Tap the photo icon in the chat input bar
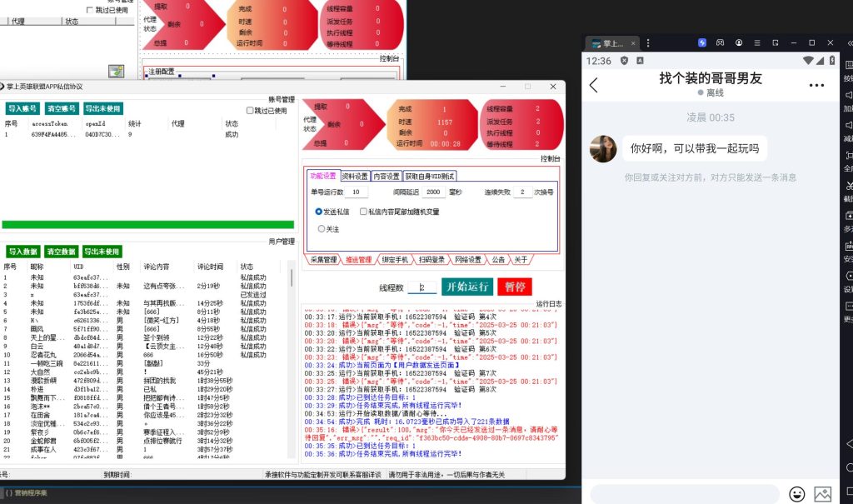This screenshot has height=504, width=853. (x=824, y=494)
